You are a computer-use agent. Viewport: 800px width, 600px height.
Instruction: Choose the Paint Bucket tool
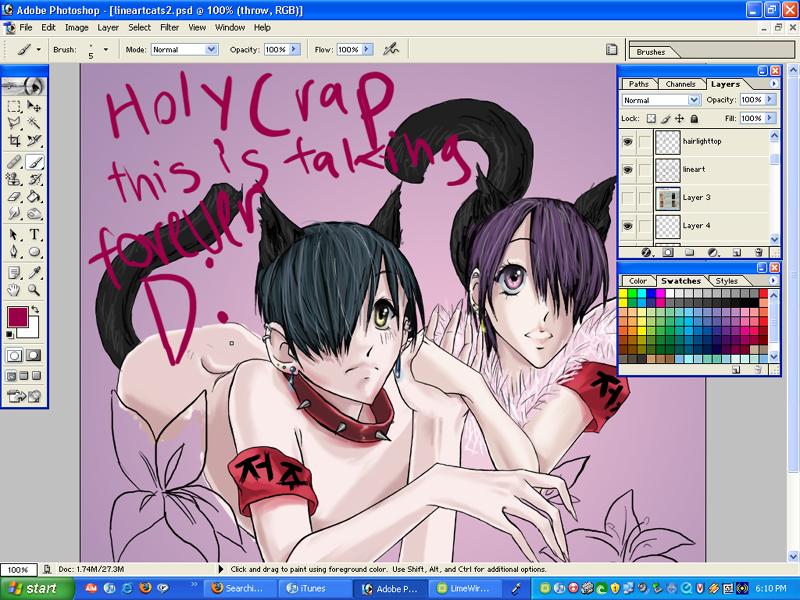[34, 196]
